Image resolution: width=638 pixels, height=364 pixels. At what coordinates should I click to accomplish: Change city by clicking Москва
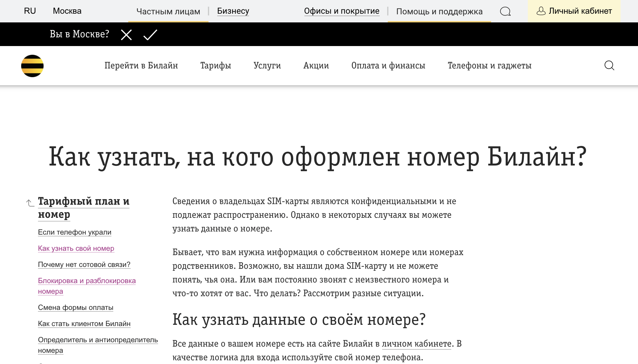(x=67, y=11)
